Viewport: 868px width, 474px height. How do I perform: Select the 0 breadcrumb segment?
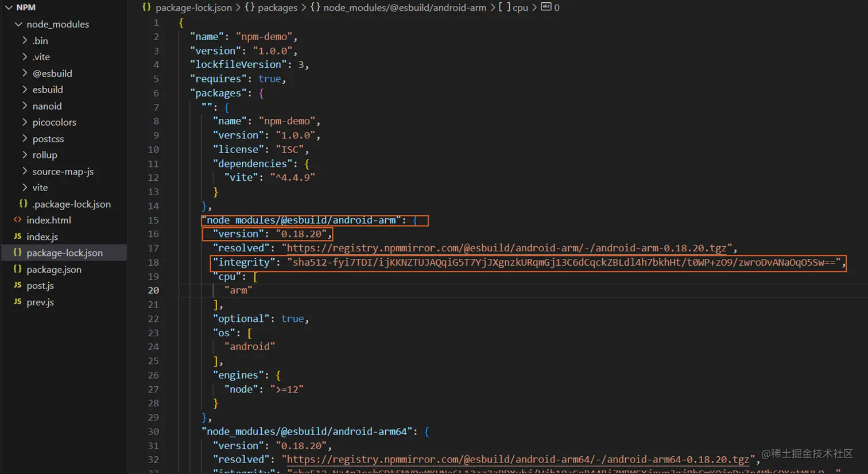tap(556, 7)
